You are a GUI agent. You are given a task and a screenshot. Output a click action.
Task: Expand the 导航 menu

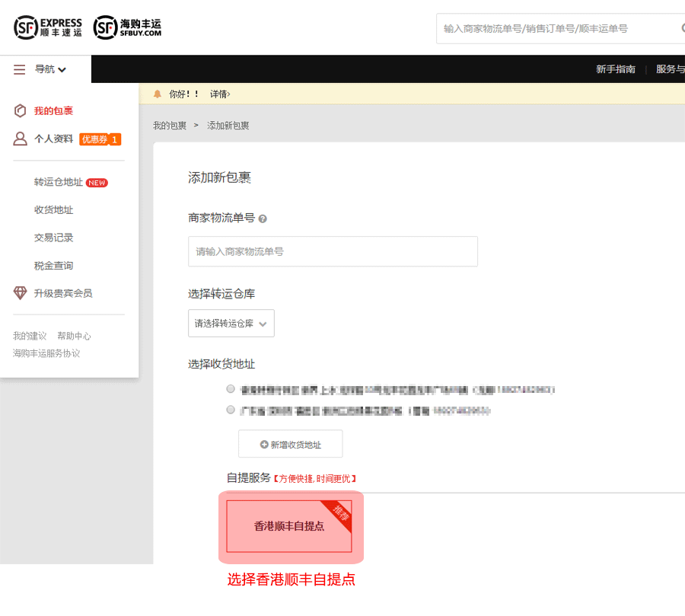pyautogui.click(x=50, y=69)
